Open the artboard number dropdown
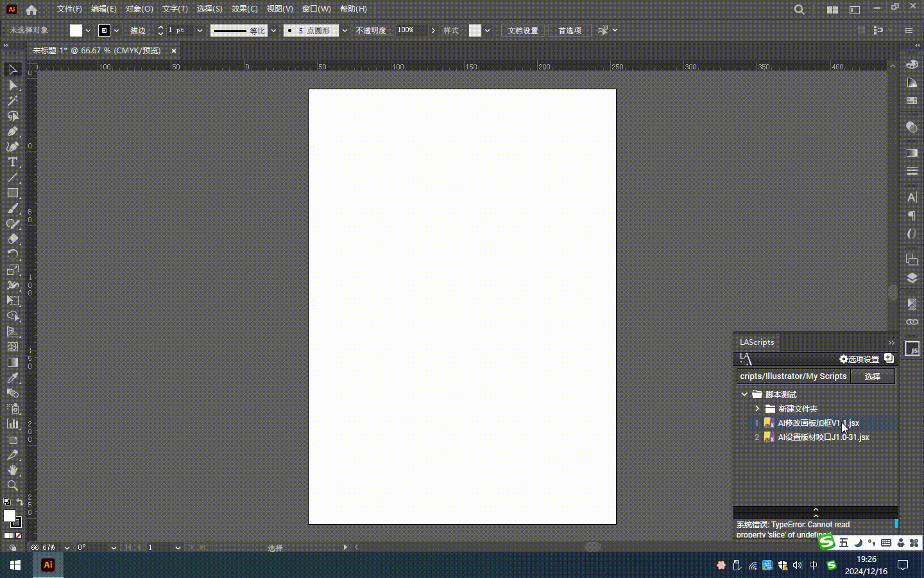Image resolution: width=924 pixels, height=578 pixels. click(x=178, y=548)
